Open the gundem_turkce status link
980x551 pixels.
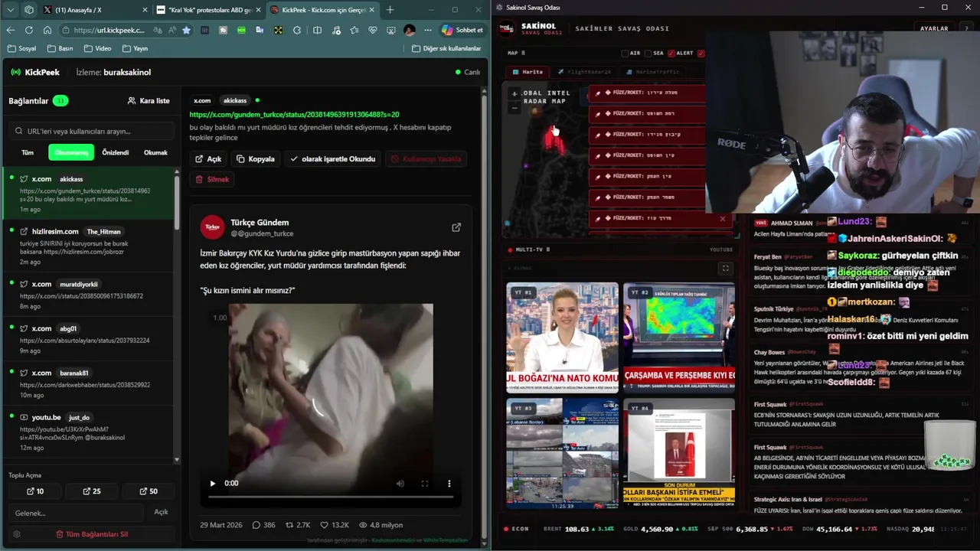(x=294, y=115)
